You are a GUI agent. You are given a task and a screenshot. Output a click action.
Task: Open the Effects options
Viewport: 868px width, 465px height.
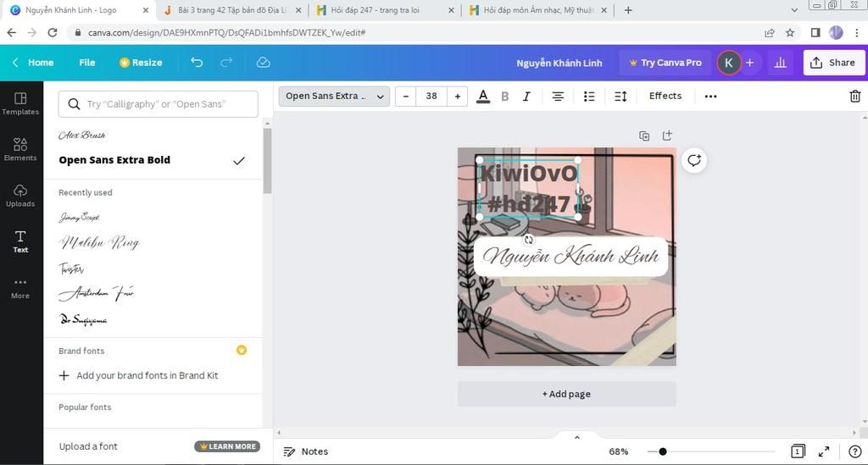665,97
